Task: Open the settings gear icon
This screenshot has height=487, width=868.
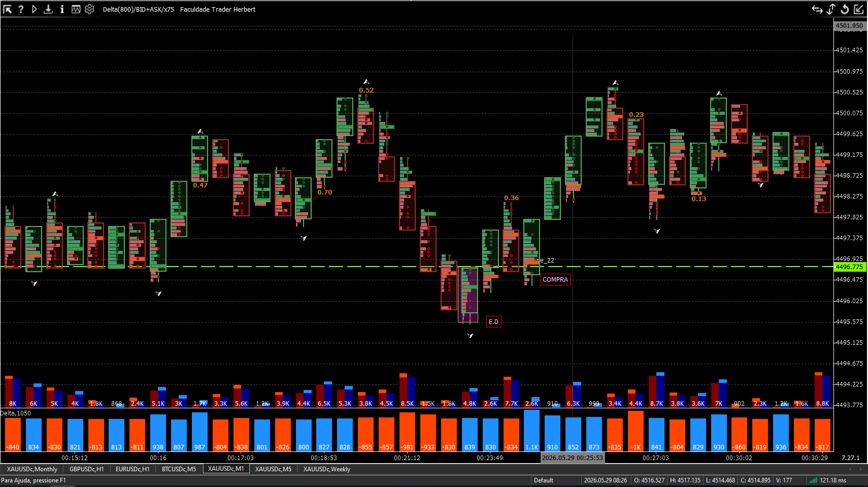Action: click(89, 9)
